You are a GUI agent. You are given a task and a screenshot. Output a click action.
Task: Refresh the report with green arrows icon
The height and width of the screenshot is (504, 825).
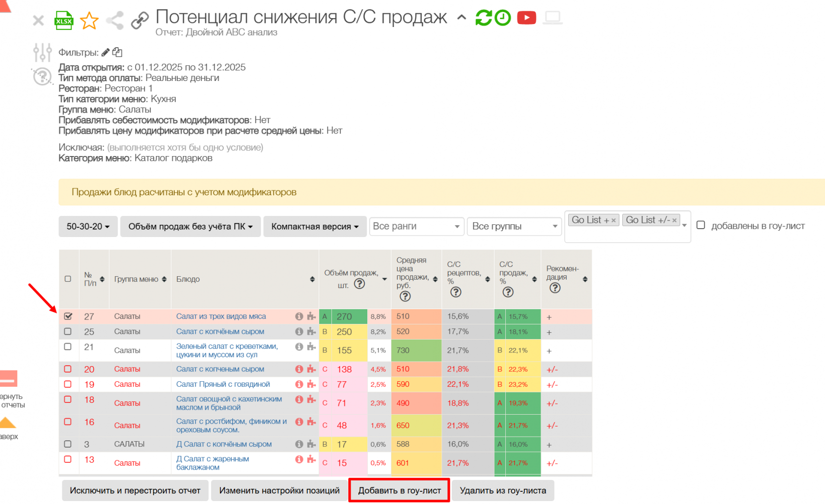[x=483, y=18]
